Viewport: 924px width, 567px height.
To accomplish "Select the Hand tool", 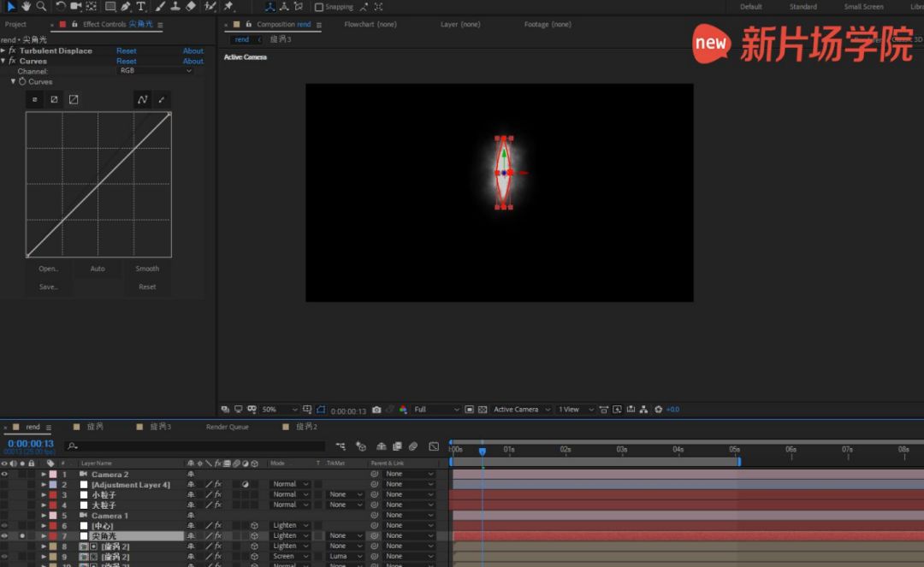I will [26, 6].
